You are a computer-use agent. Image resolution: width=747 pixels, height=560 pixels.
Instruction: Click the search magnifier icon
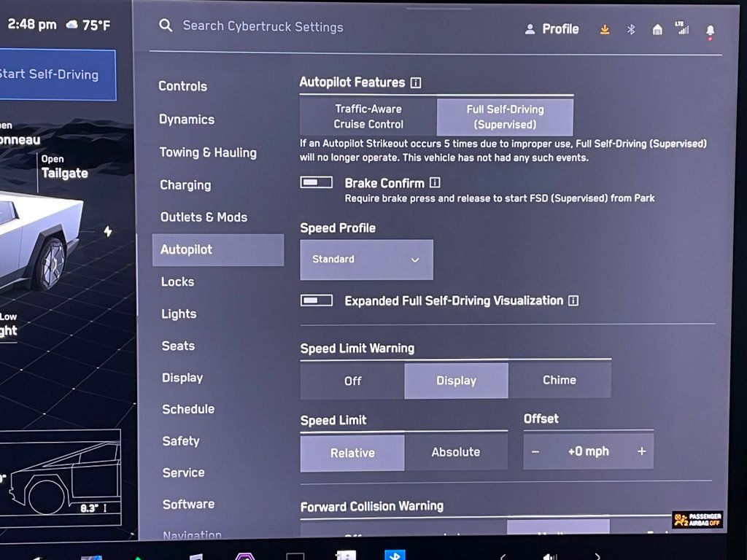166,26
